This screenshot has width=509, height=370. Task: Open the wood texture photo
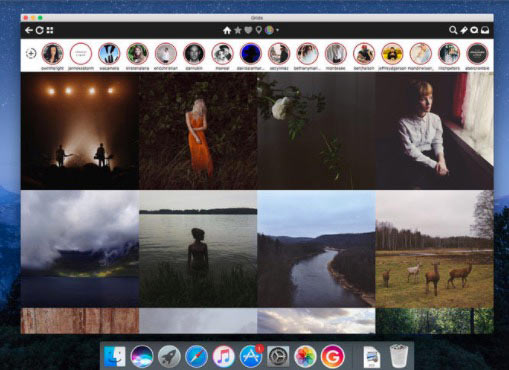tap(80, 321)
